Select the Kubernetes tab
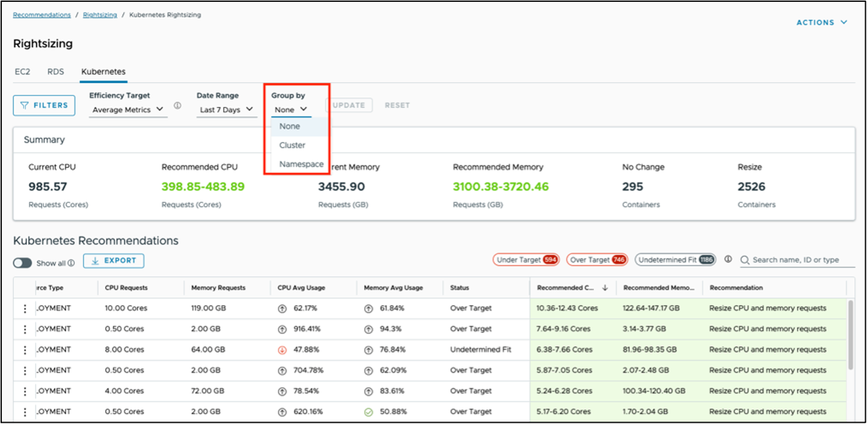This screenshot has width=868, height=426. [x=103, y=72]
